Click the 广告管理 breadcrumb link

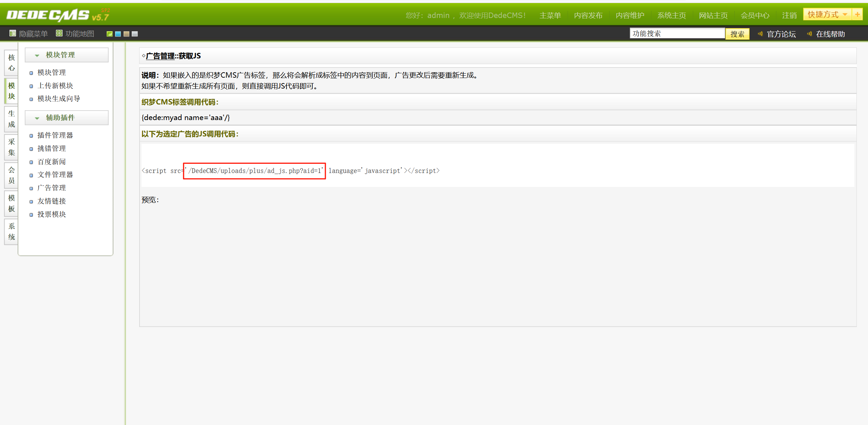160,56
